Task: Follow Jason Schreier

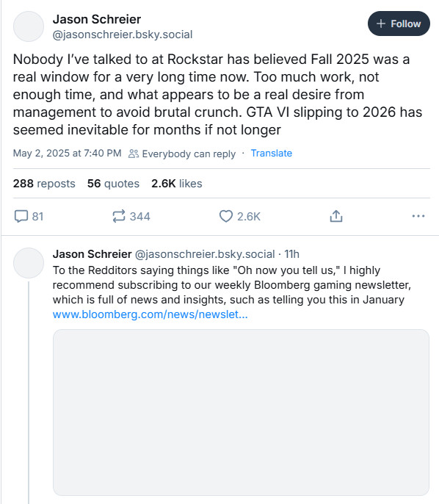Action: click(399, 24)
